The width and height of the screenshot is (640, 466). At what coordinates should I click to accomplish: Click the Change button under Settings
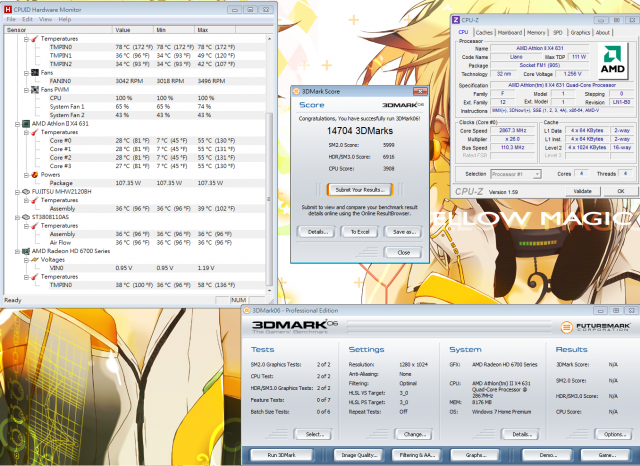(x=414, y=434)
